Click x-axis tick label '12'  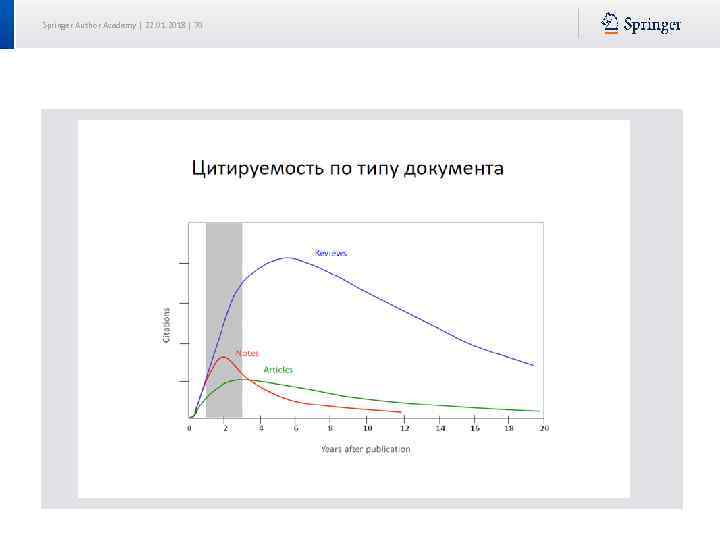pyautogui.click(x=404, y=428)
